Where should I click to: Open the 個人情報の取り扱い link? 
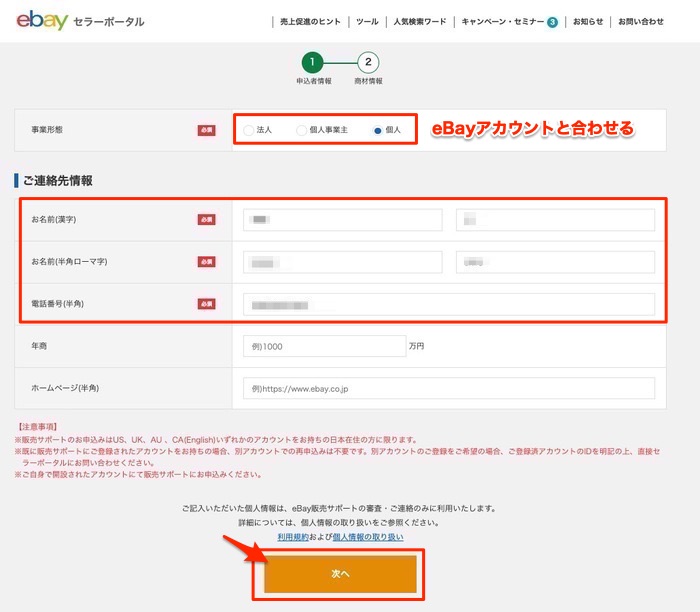[368, 537]
